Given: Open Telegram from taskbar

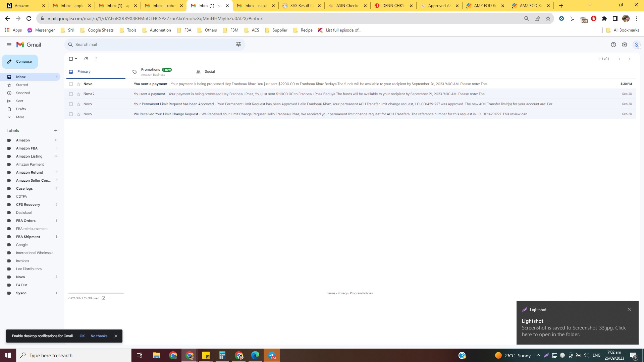Looking at the screenshot, I should (x=272, y=355).
